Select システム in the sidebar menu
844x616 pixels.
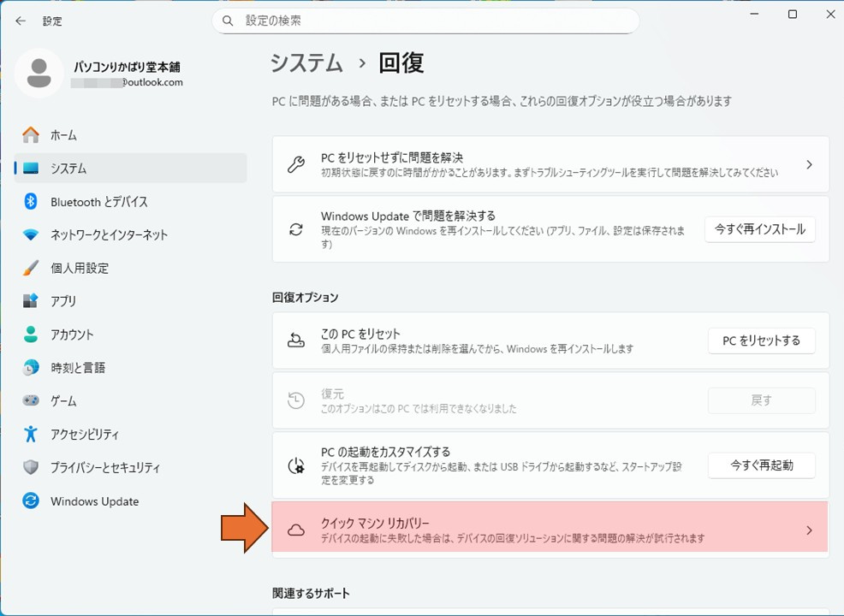click(68, 169)
